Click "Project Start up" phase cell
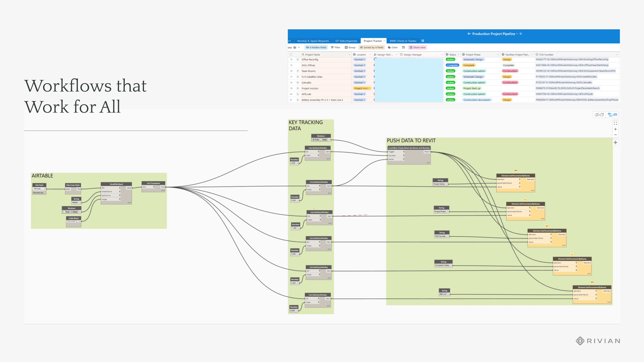The width and height of the screenshot is (644, 362). tap(472, 88)
